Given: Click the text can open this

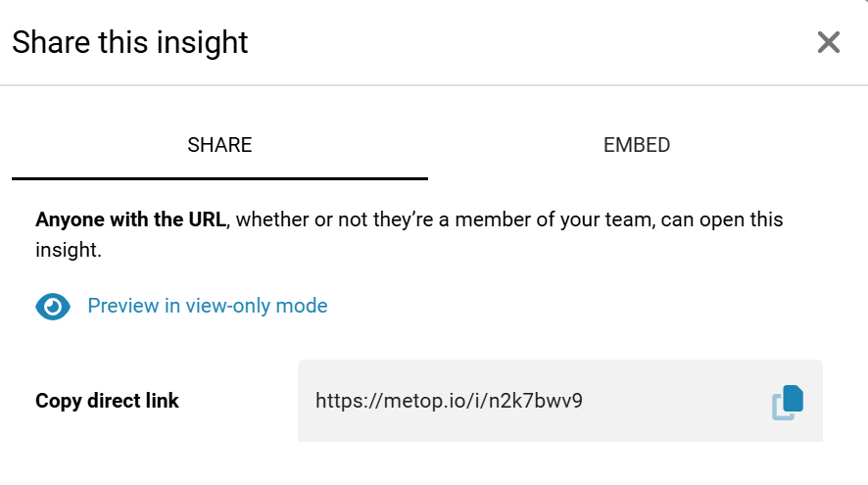Looking at the screenshot, I should pyautogui.click(x=722, y=219).
